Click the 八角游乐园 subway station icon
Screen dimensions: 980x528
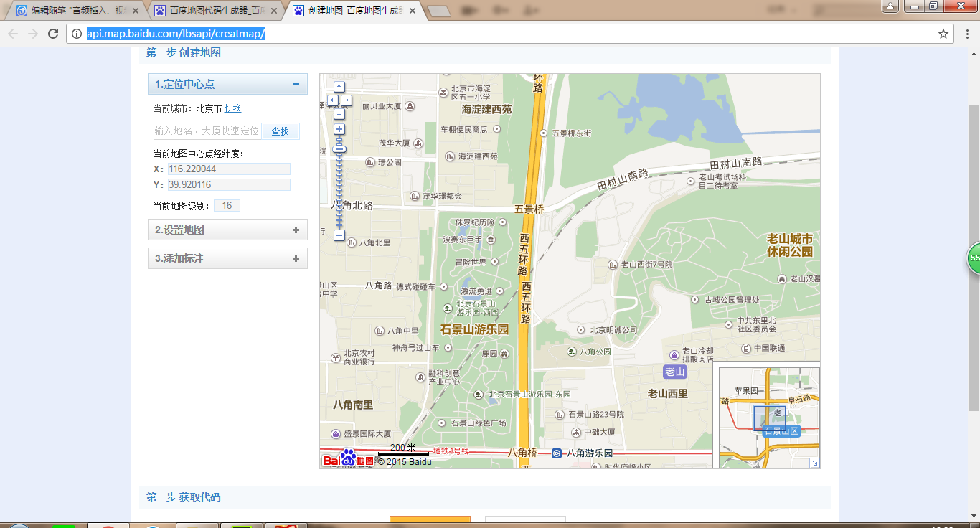pos(556,453)
